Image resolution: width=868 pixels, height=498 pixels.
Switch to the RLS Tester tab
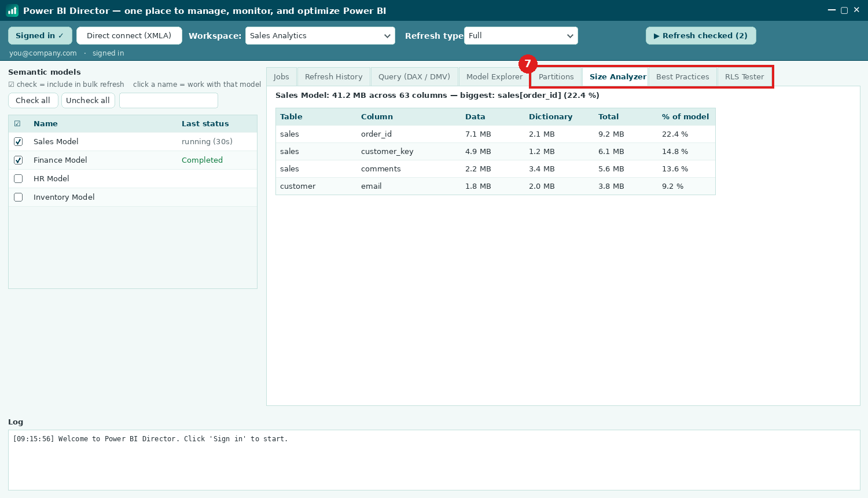[744, 76]
